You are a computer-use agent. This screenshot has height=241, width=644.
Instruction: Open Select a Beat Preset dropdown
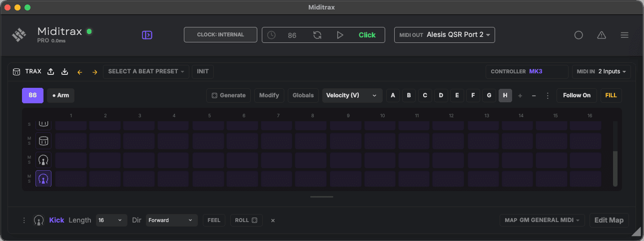click(x=146, y=71)
